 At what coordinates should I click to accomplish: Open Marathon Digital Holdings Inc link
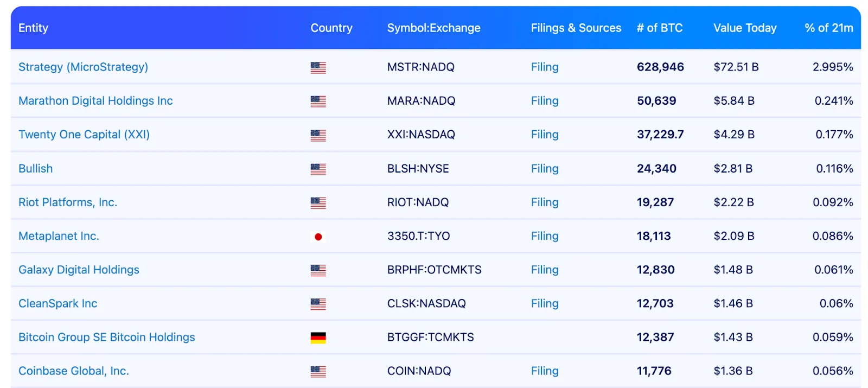click(x=95, y=100)
